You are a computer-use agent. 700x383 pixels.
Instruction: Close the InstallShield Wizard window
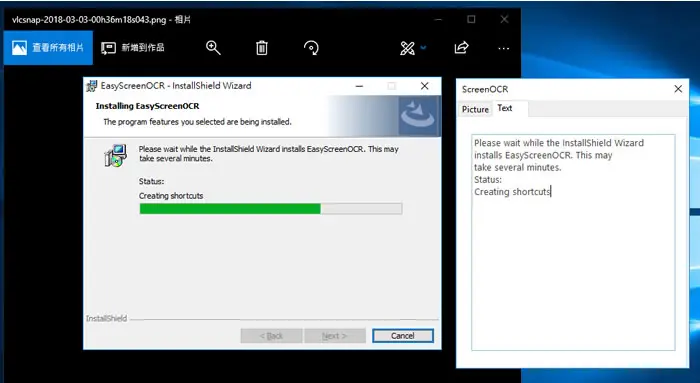pyautogui.click(x=425, y=86)
